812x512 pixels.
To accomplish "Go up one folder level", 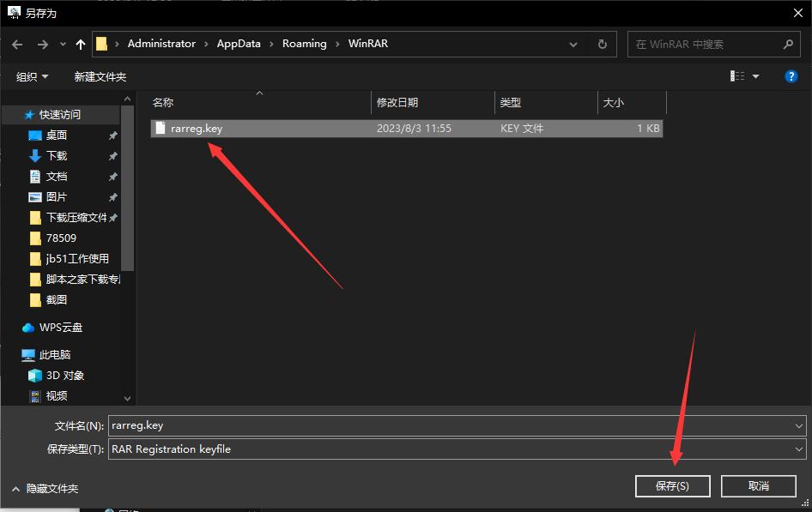I will tap(81, 45).
